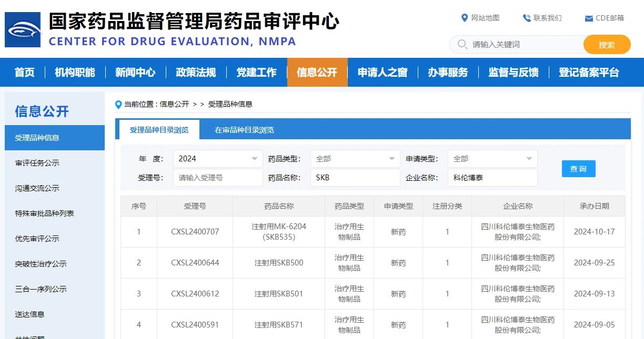The image size is (644, 339).
Task: Open 办事服务 navigation menu
Action: [448, 73]
